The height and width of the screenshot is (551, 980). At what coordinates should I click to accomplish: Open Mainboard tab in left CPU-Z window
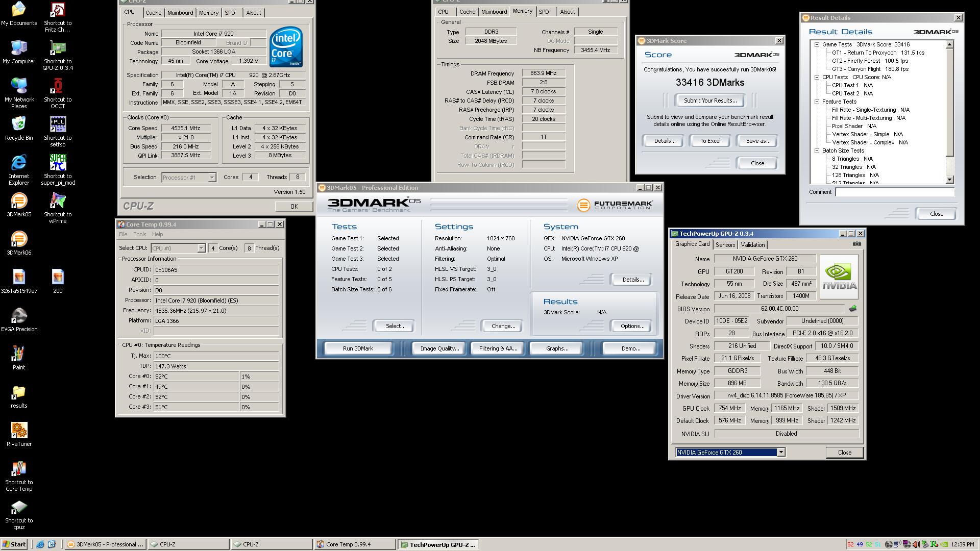tap(180, 13)
